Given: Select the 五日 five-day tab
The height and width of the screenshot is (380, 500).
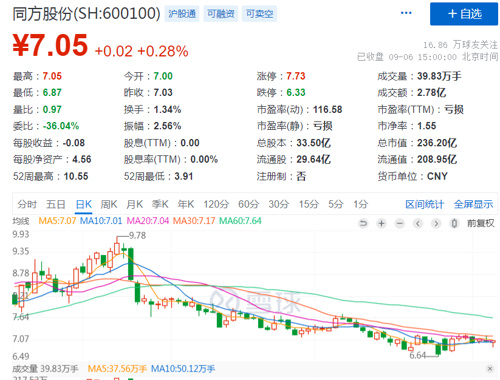Looking at the screenshot, I should [x=56, y=204].
